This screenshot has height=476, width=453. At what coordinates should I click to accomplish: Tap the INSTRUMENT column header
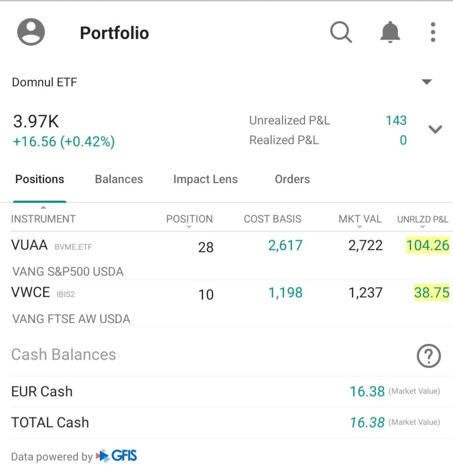click(43, 219)
